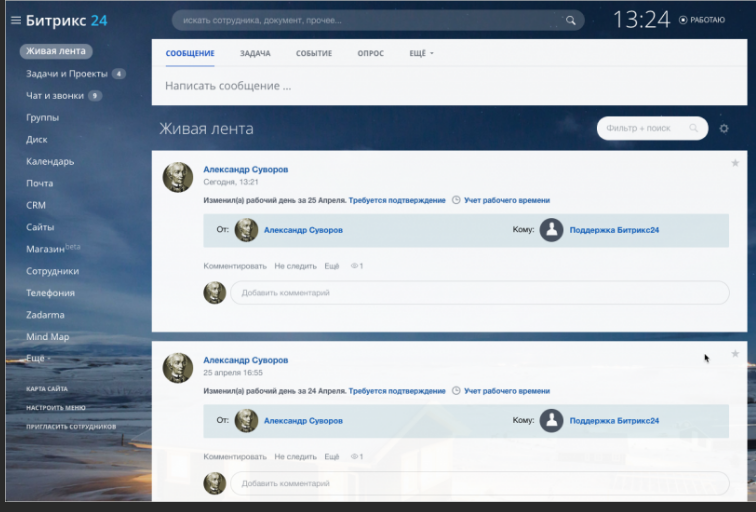Screen dimensions: 756x512
Task: Star the second post from 25 April
Action: click(735, 353)
